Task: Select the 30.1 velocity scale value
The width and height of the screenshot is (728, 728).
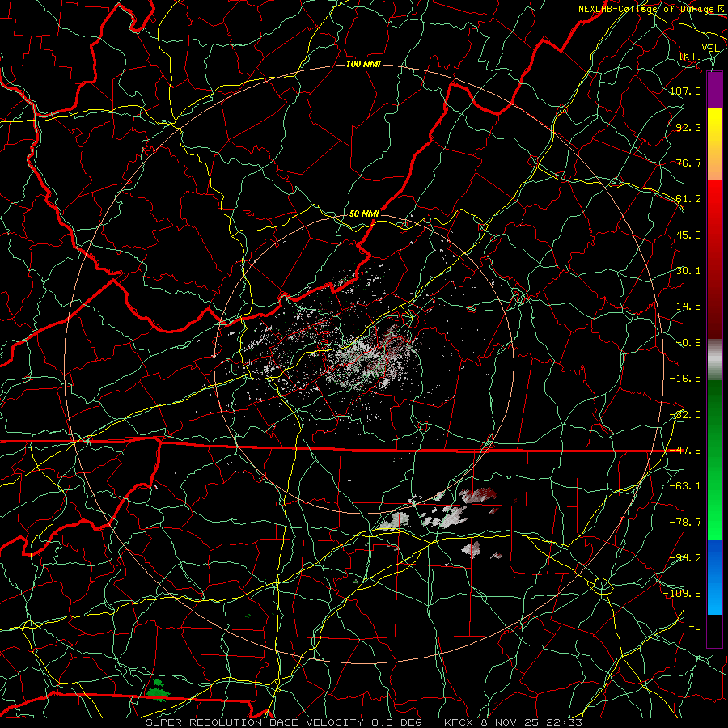Action: coord(688,271)
